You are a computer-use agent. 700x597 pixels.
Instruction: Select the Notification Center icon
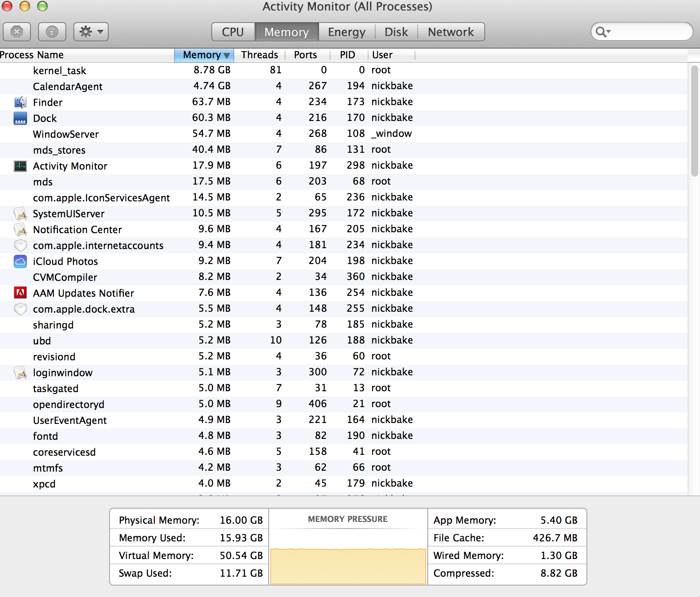[x=20, y=230]
